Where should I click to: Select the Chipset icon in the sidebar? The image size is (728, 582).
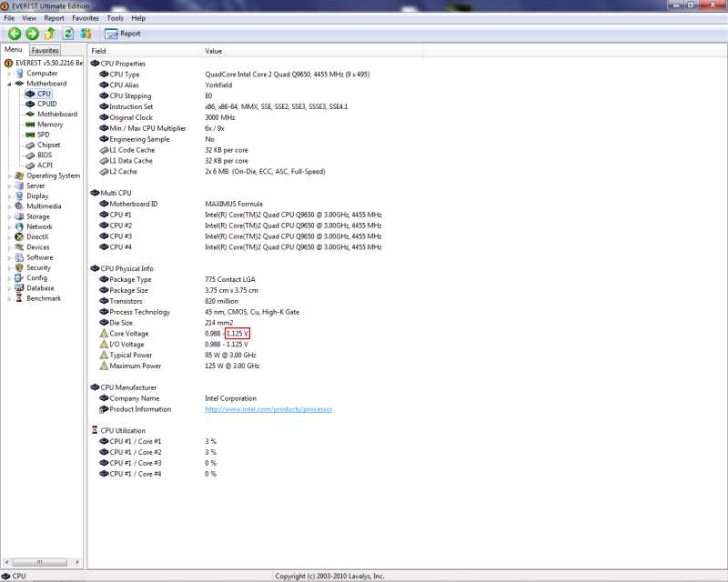pos(30,145)
